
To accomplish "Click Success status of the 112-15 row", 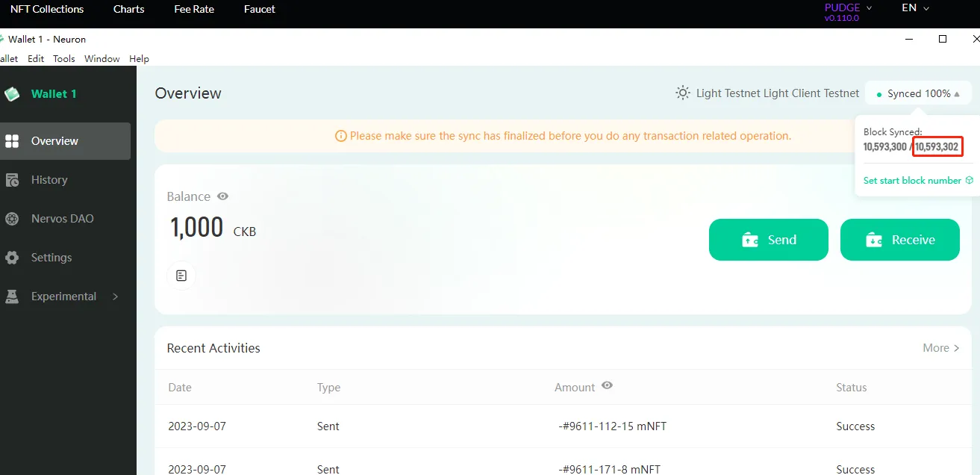I will (x=855, y=426).
